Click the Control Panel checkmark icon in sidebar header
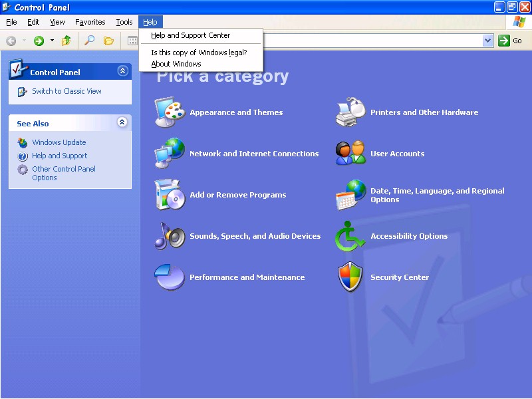Screen dimensions: 532x399 pos(19,69)
